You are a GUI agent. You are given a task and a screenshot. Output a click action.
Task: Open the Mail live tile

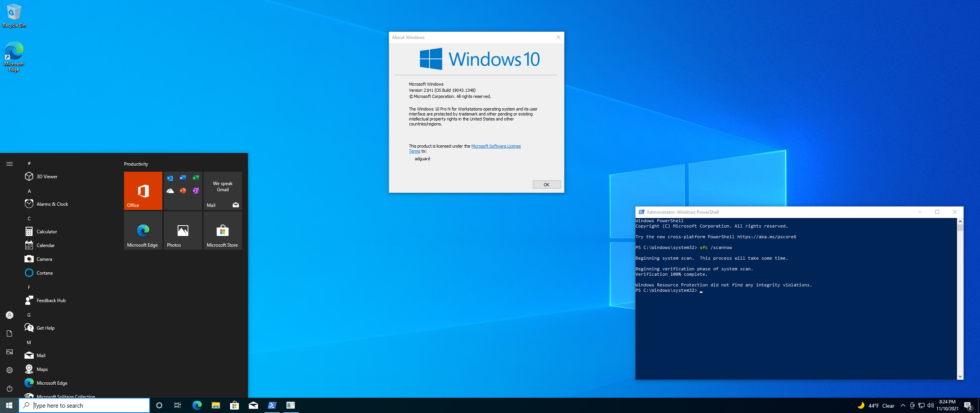223,191
